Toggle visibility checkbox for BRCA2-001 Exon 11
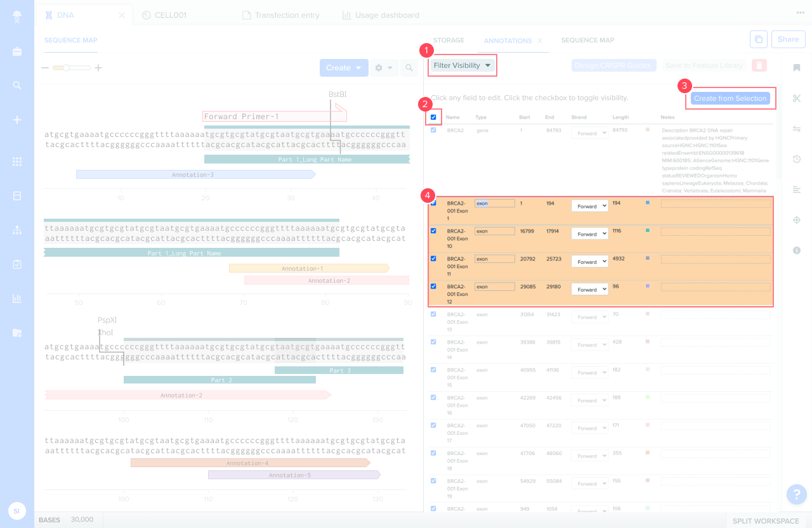812x528 pixels. [433, 259]
